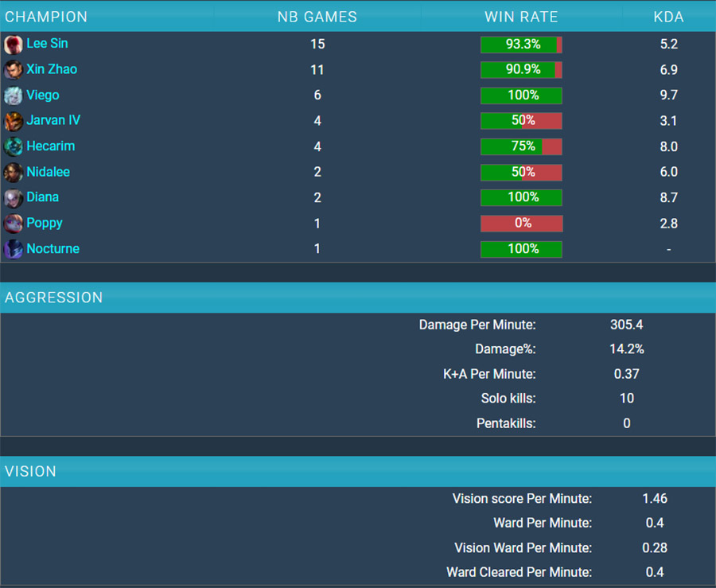Click the Nidalee champion portrait icon
Viewport: 716px width, 588px height.
point(14,172)
